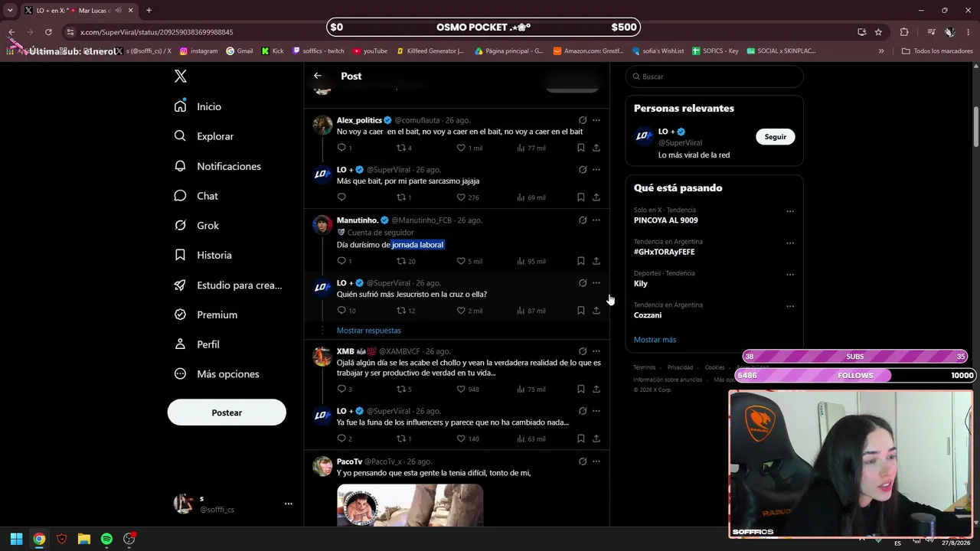The height and width of the screenshot is (551, 980).
Task: Open the Windows Start menu
Action: 16,539
